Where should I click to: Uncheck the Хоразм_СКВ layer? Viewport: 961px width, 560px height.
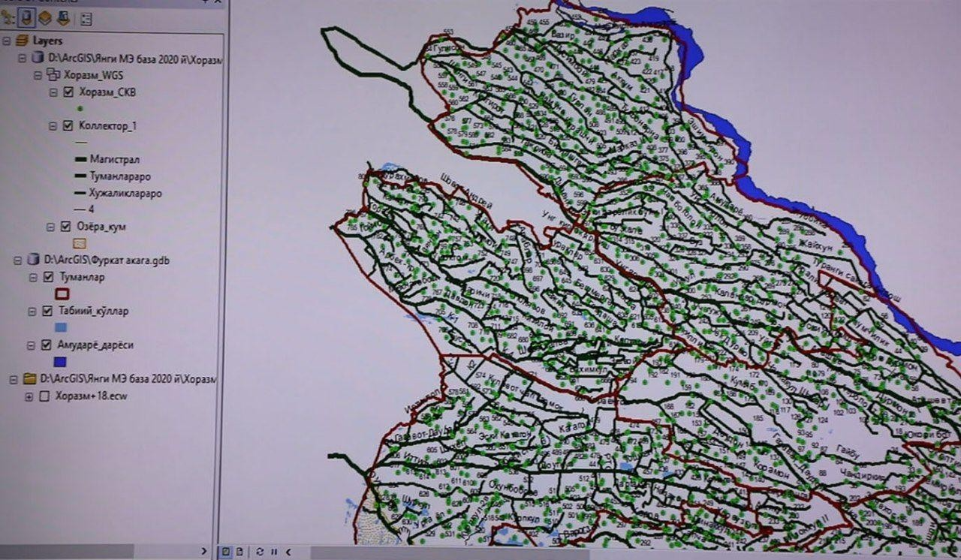[x=69, y=92]
